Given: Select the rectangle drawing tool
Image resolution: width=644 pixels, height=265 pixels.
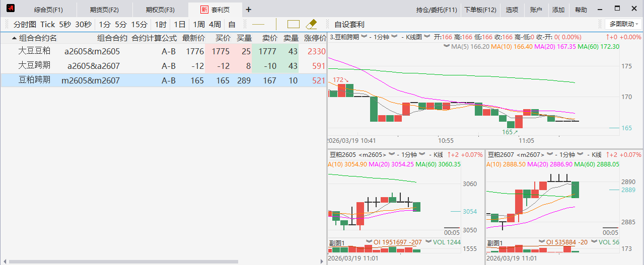Looking at the screenshot, I should point(293,24).
